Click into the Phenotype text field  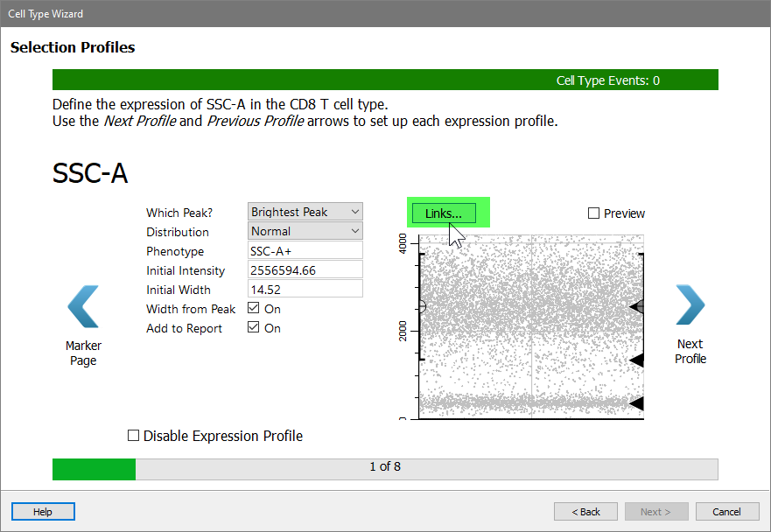pyautogui.click(x=305, y=251)
